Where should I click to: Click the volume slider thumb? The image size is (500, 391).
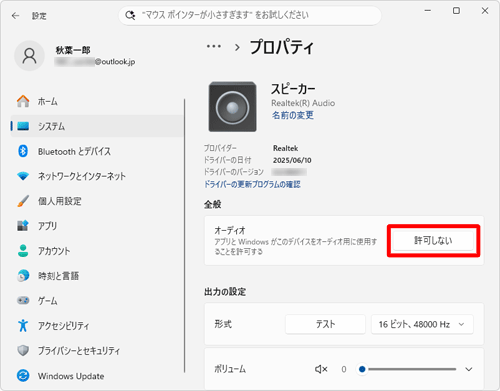[362, 369]
